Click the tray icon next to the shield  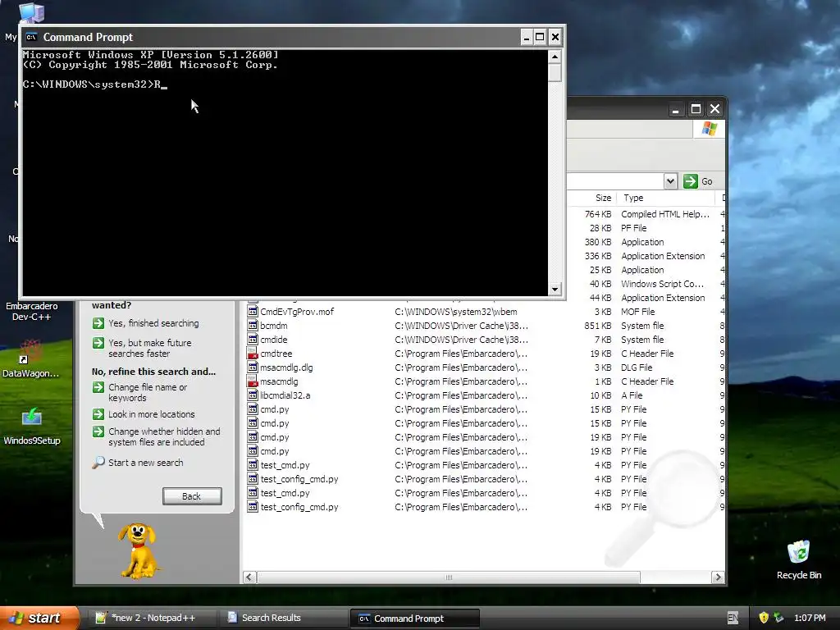pos(778,618)
